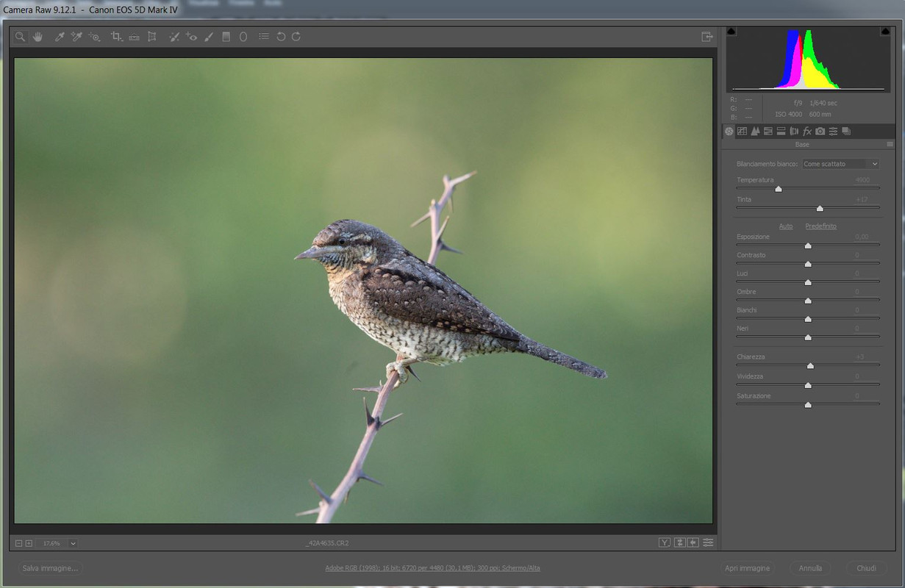Select the Graduated Filter tool
This screenshot has height=588, width=905.
(x=226, y=37)
